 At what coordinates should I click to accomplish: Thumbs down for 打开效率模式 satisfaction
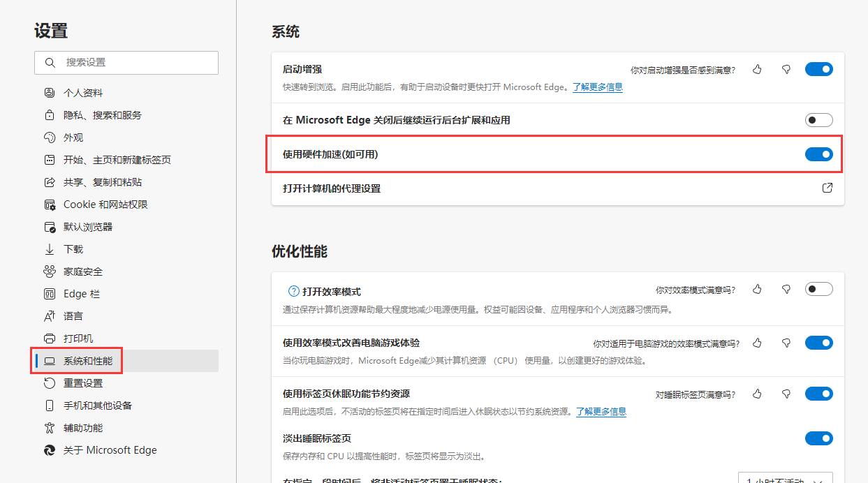coord(786,289)
